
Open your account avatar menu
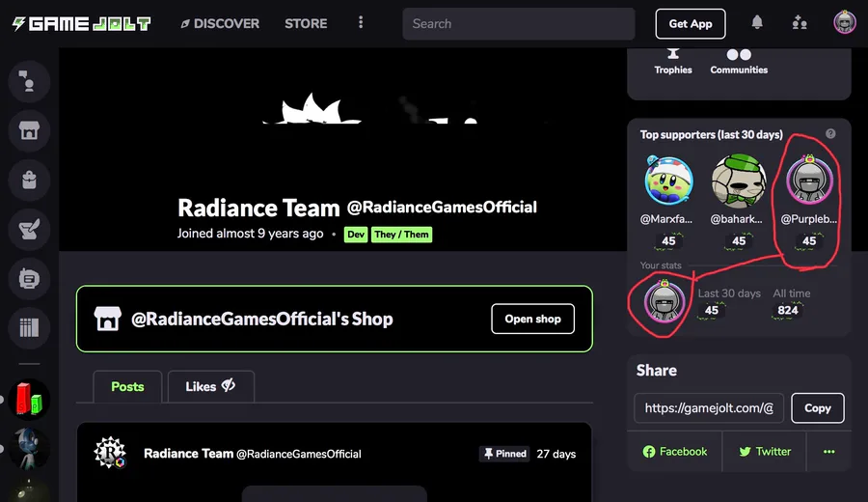click(845, 22)
